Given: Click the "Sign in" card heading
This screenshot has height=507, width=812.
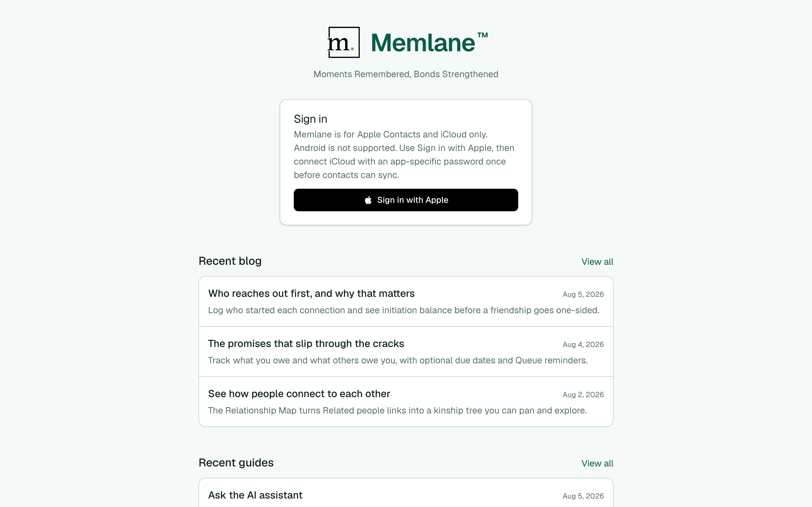Looking at the screenshot, I should point(310,119).
